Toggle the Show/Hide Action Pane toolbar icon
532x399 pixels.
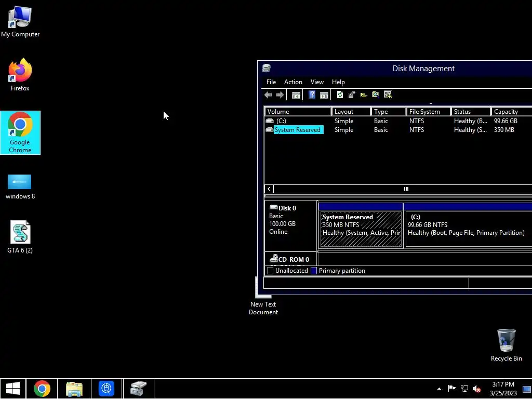point(324,96)
